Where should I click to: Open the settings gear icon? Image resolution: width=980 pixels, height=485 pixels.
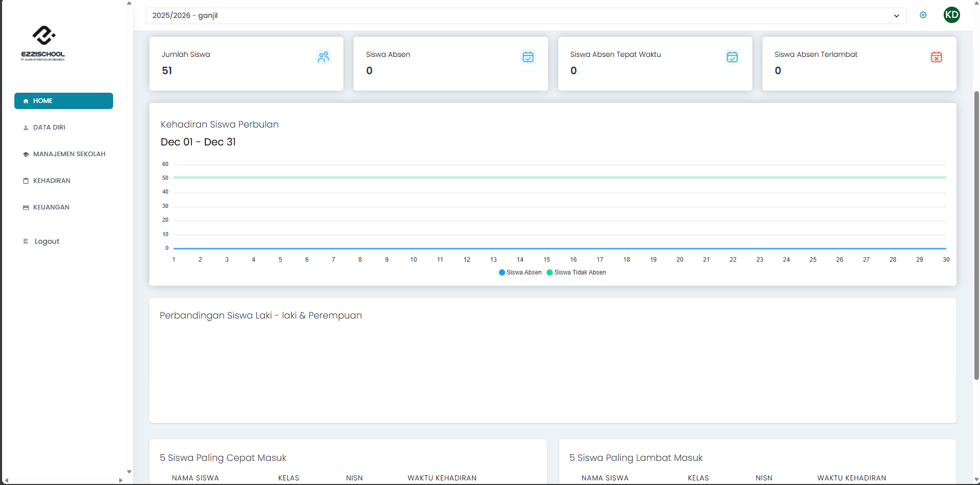923,15
